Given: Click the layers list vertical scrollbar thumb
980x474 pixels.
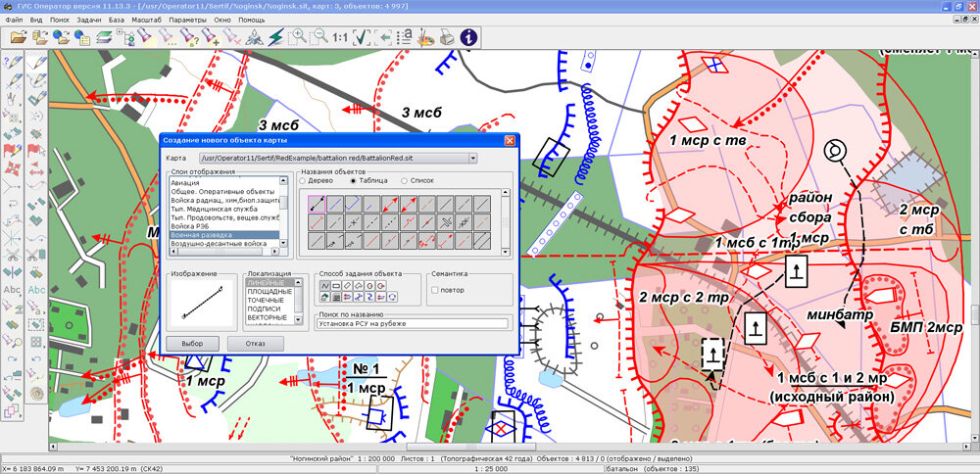Looking at the screenshot, I should (283, 203).
